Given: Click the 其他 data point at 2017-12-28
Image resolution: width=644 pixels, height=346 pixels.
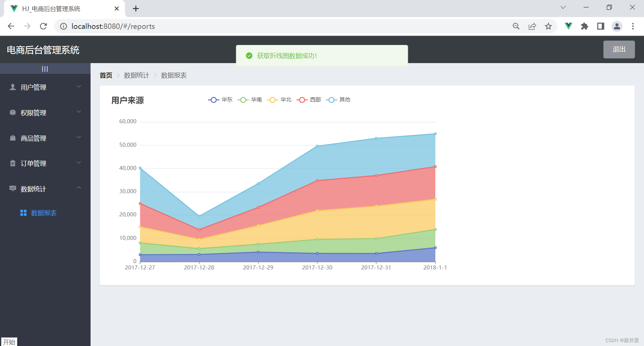Looking at the screenshot, I should click(199, 216).
